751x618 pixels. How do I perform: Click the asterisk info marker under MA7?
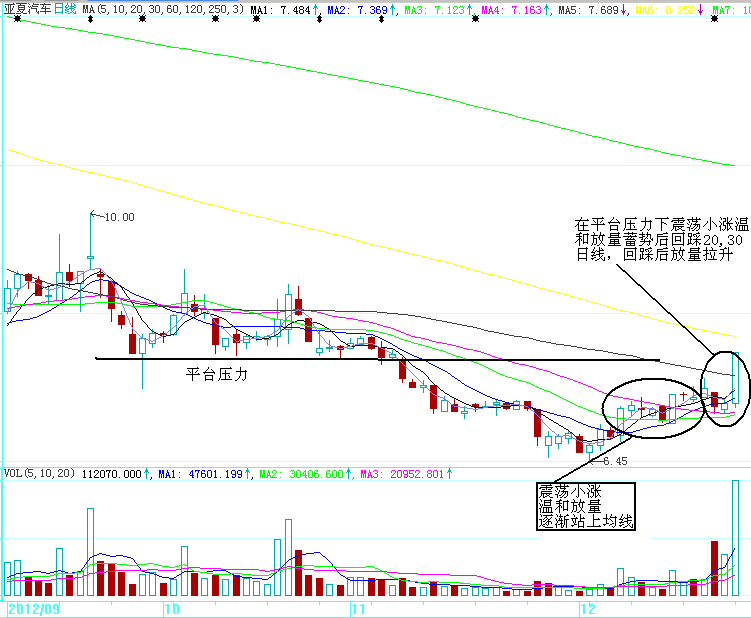click(713, 19)
